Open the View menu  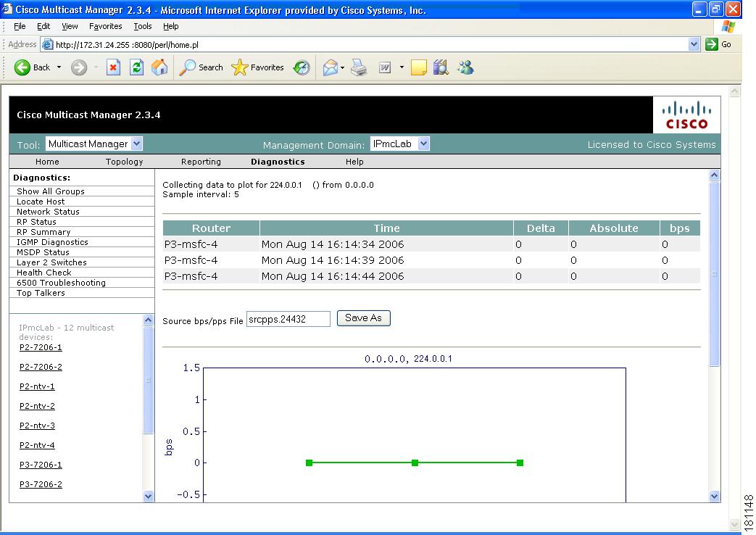70,26
